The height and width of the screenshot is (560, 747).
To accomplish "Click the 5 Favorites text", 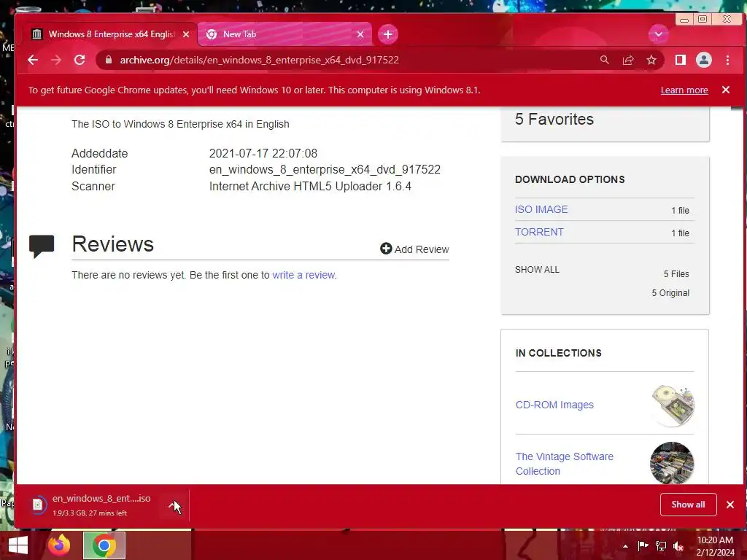I will [554, 119].
